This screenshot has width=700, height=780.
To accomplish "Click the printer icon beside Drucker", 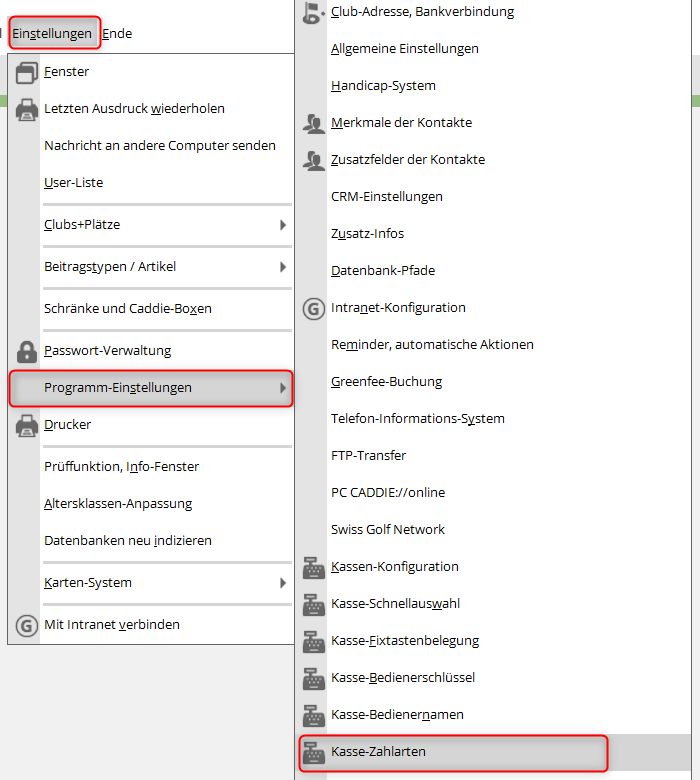I will click(27, 425).
